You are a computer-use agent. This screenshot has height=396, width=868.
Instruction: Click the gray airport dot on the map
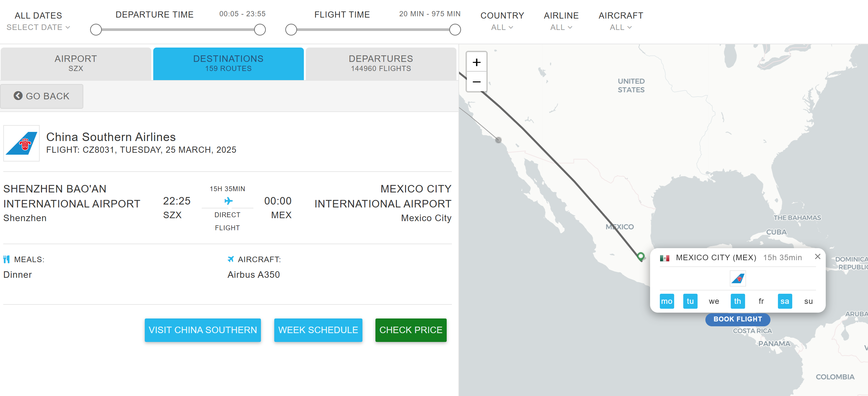pyautogui.click(x=498, y=140)
